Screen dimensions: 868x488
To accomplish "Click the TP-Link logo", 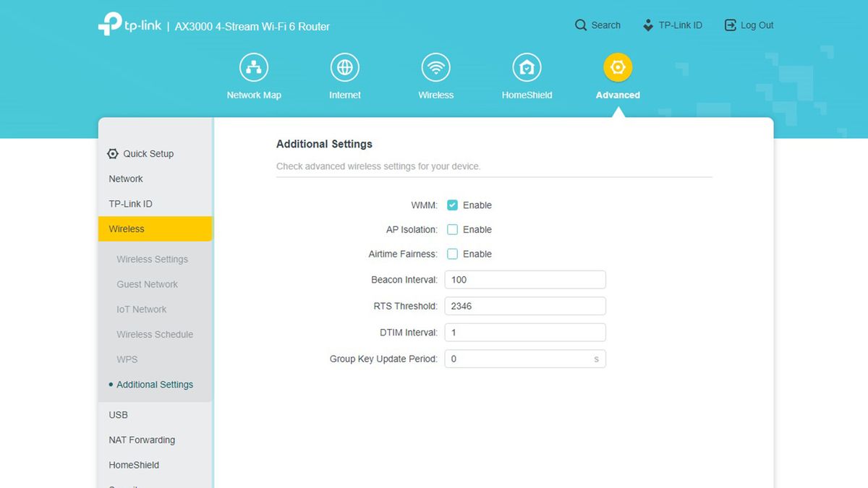I will 129,24.
